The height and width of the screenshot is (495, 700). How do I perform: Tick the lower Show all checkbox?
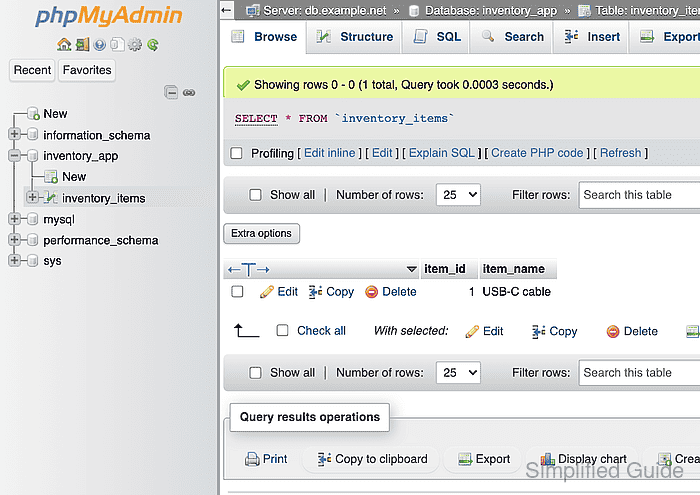[x=255, y=373]
